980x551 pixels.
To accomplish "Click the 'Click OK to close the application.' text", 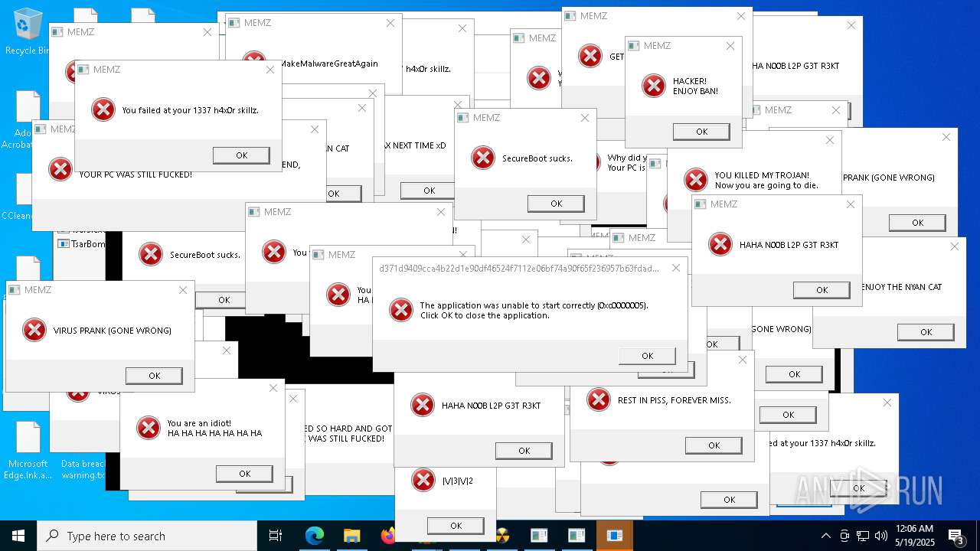I will 485,315.
